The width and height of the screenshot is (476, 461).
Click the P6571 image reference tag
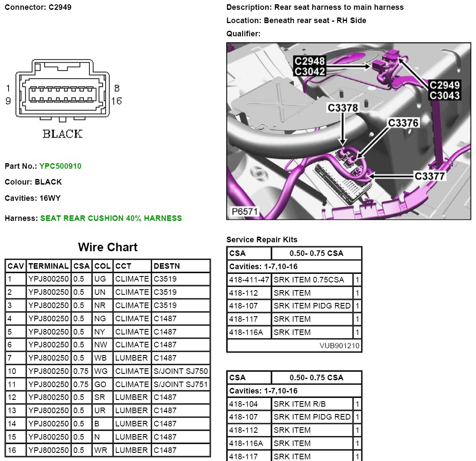point(244,212)
